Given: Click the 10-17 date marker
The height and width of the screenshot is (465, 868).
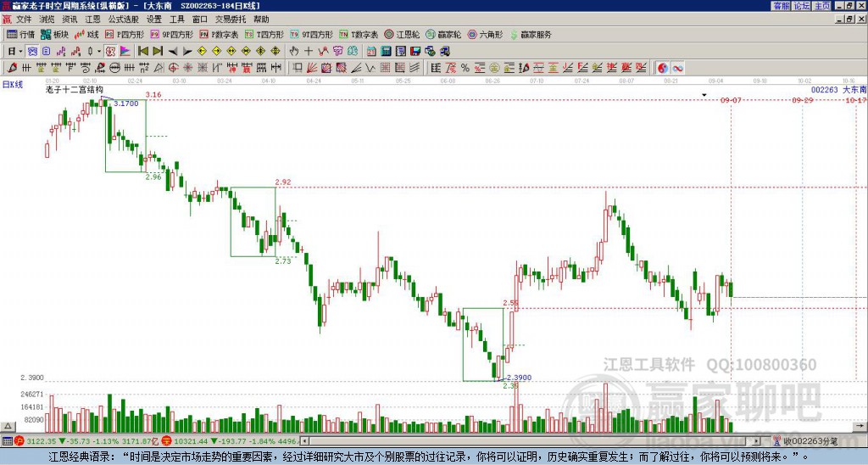Looking at the screenshot, I should 856,100.
